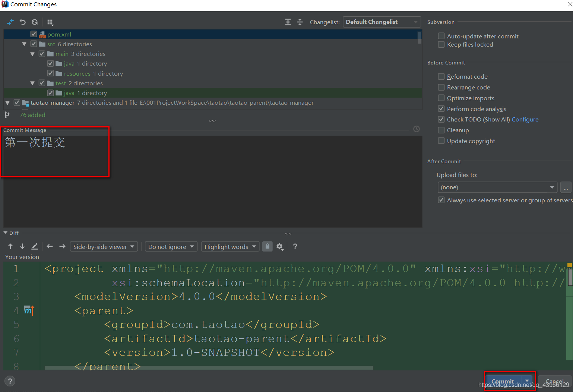The image size is (573, 392).
Task: Open the Default Changelist dropdown
Action: tap(382, 22)
